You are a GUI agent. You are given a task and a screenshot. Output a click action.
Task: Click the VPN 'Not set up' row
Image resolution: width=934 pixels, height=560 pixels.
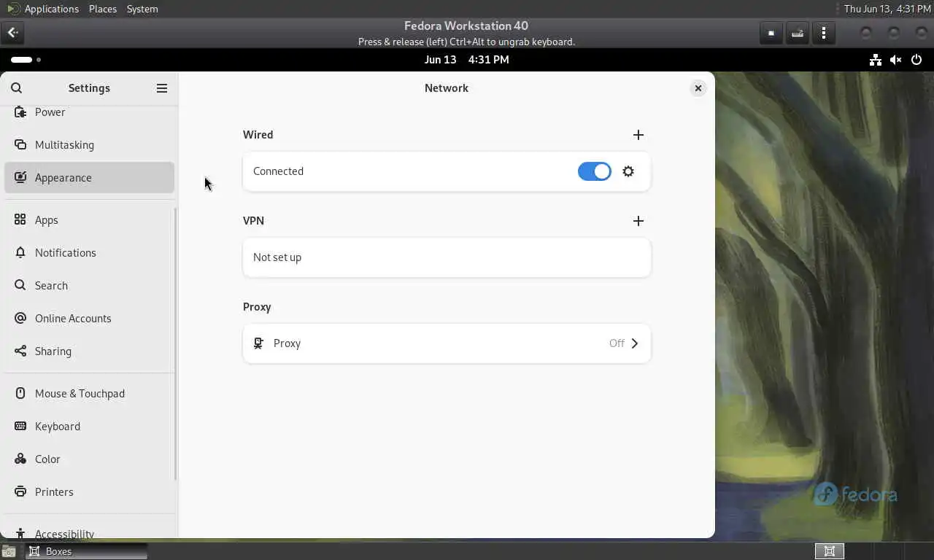447,257
